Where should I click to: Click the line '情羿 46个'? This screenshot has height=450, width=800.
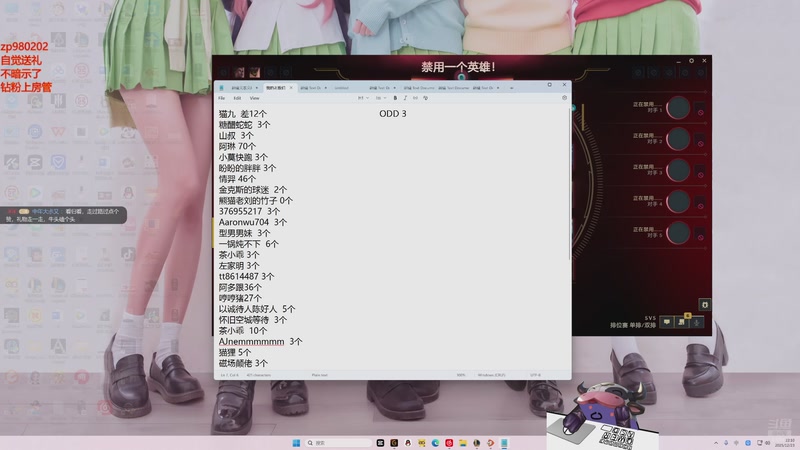click(237, 179)
